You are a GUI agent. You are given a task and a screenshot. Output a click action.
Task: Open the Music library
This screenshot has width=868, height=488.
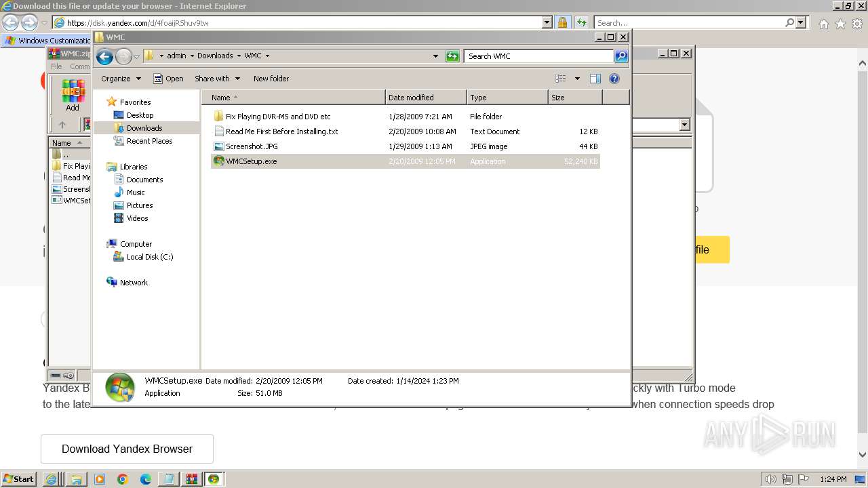(136, 192)
